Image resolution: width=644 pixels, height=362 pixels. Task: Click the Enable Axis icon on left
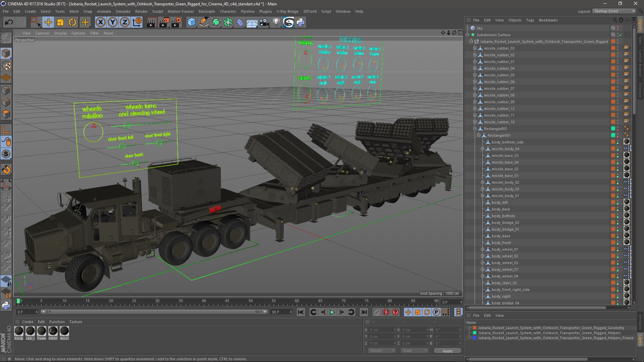pos(6,129)
